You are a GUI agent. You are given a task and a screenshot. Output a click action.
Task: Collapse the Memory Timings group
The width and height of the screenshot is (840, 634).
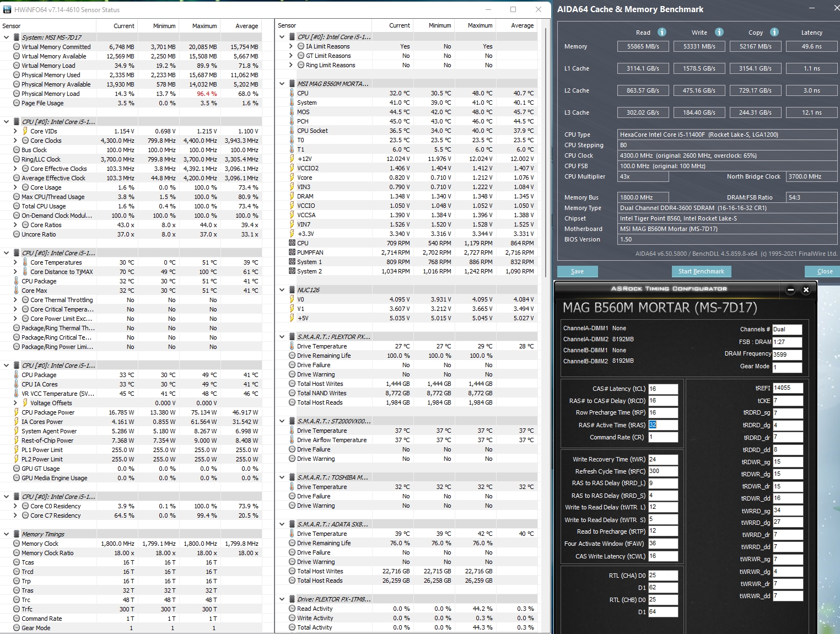tap(6, 534)
